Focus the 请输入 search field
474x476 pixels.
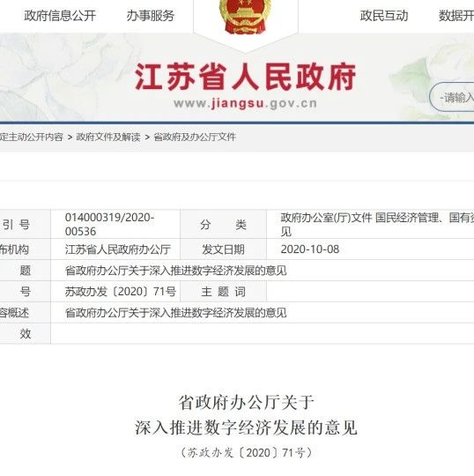click(452, 97)
